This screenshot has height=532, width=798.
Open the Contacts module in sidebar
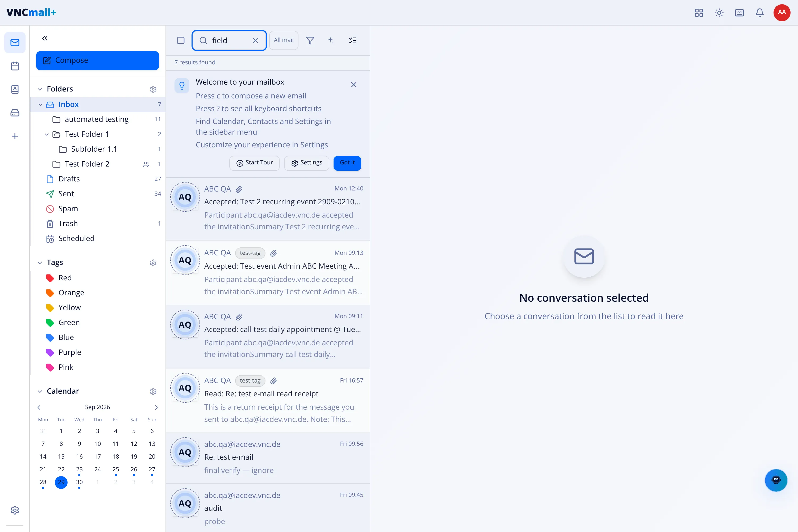point(15,89)
